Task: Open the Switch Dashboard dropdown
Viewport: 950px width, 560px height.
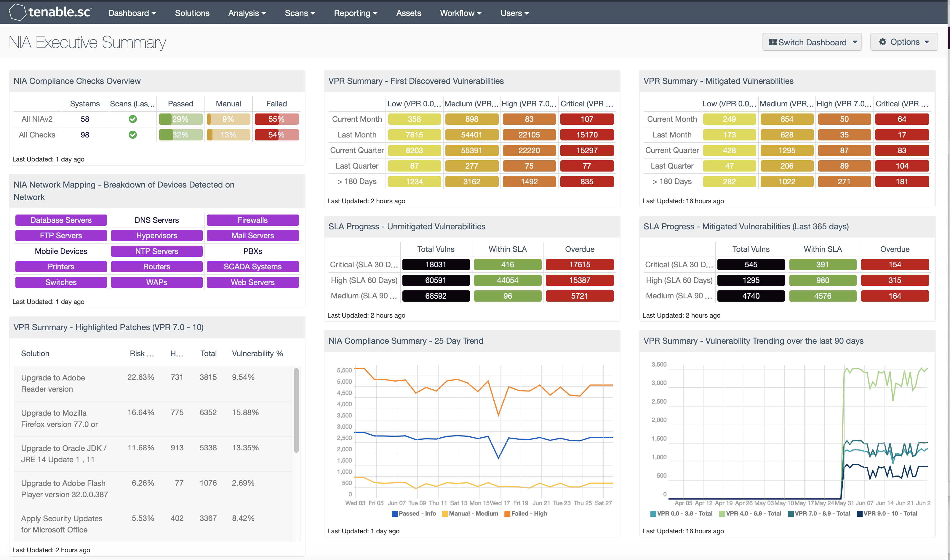Action: tap(812, 42)
